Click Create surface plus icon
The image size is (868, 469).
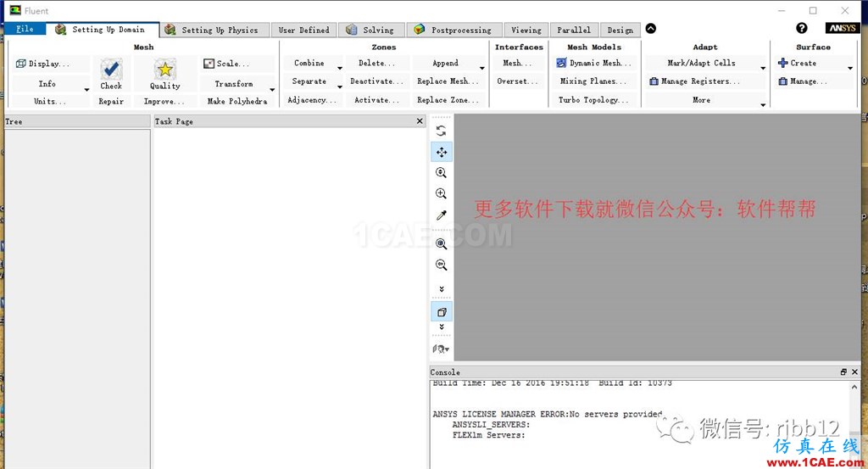click(782, 63)
